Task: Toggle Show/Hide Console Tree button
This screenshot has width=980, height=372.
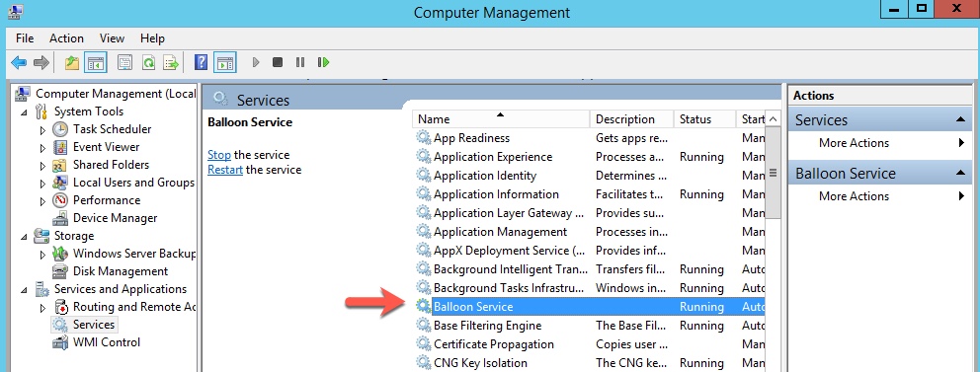Action: [95, 62]
